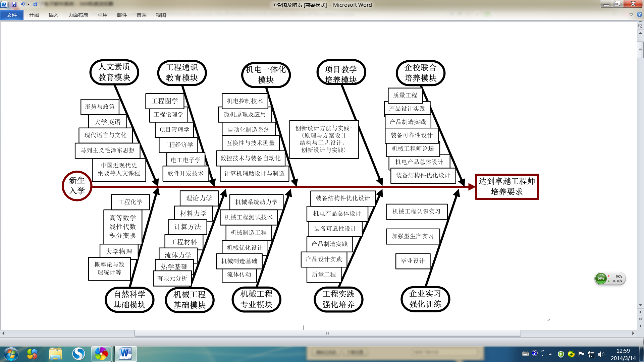Expand the collapsed ribbon using caret button
This screenshot has width=644, height=362.
coord(631,15)
